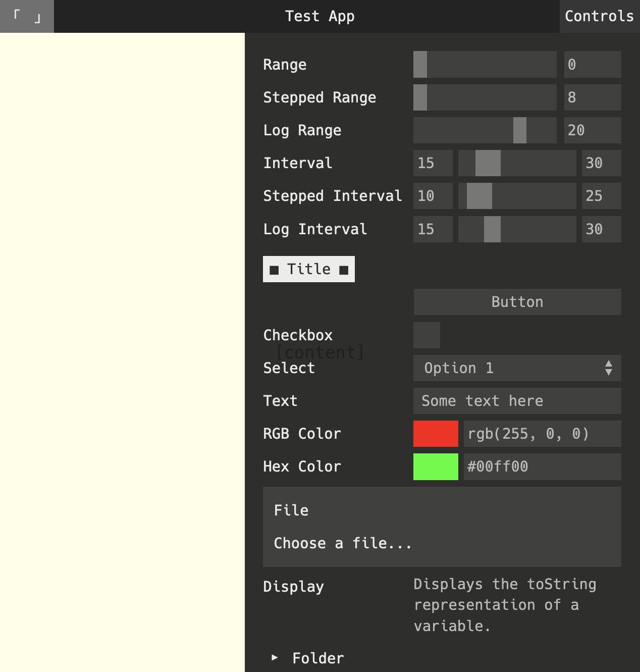Click the Interval minimum value 15 field
Screen dimensions: 640x672
(x=433, y=163)
